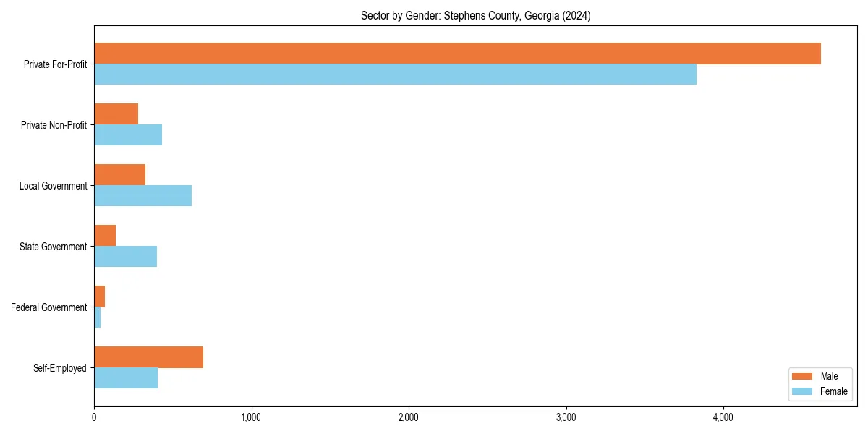Screen dimensions: 868x434
Task: Click the Private For-Profit axis label
Action: 54,64
